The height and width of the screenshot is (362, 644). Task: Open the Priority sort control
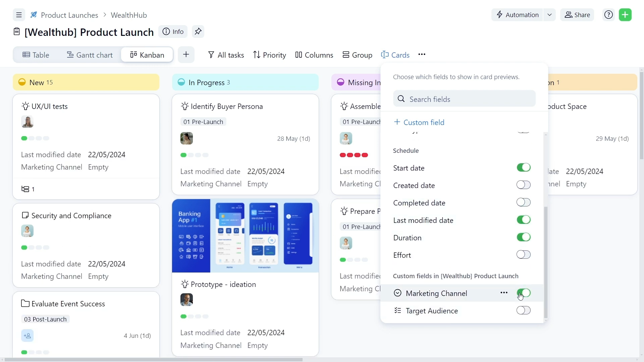[270, 55]
